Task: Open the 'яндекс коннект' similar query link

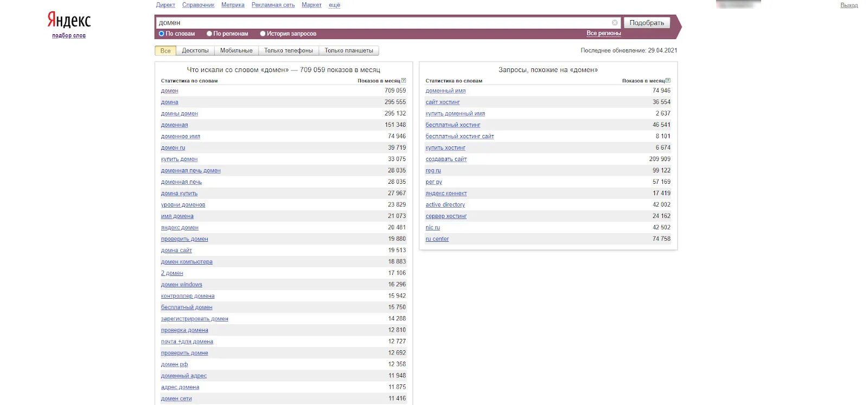Action: pyautogui.click(x=446, y=194)
